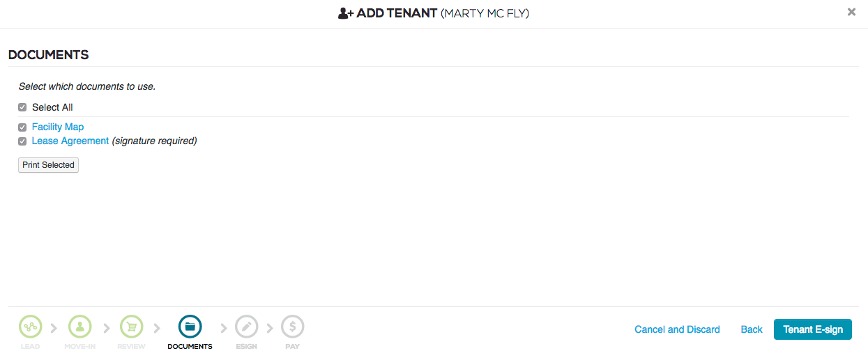Open the Facility Map document link

[x=58, y=127]
